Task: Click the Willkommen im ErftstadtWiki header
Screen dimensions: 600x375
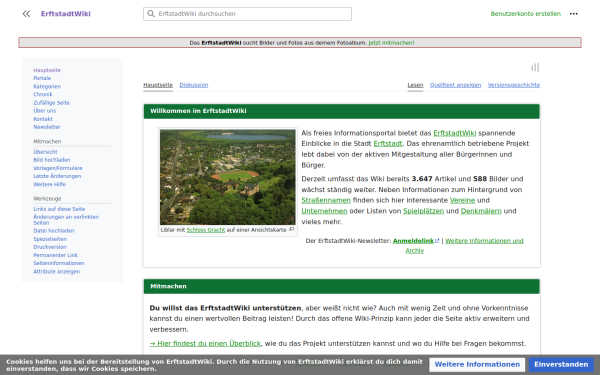Action: point(342,111)
